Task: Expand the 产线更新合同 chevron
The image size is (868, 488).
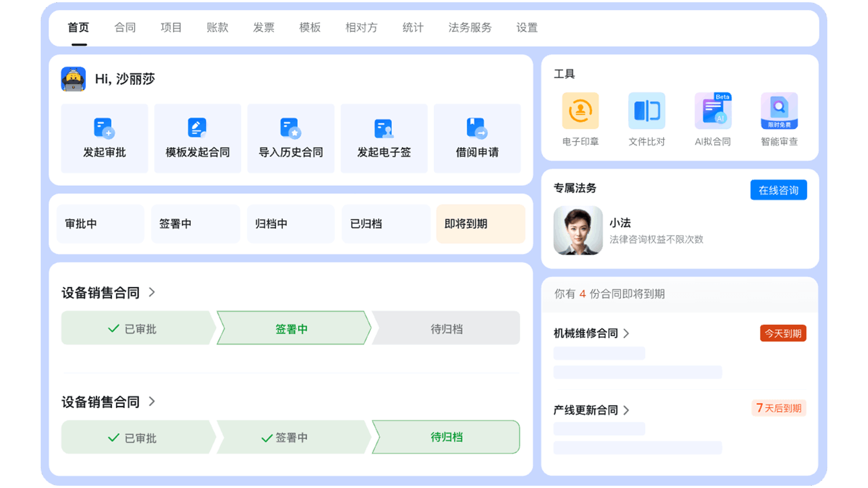Action: click(626, 410)
